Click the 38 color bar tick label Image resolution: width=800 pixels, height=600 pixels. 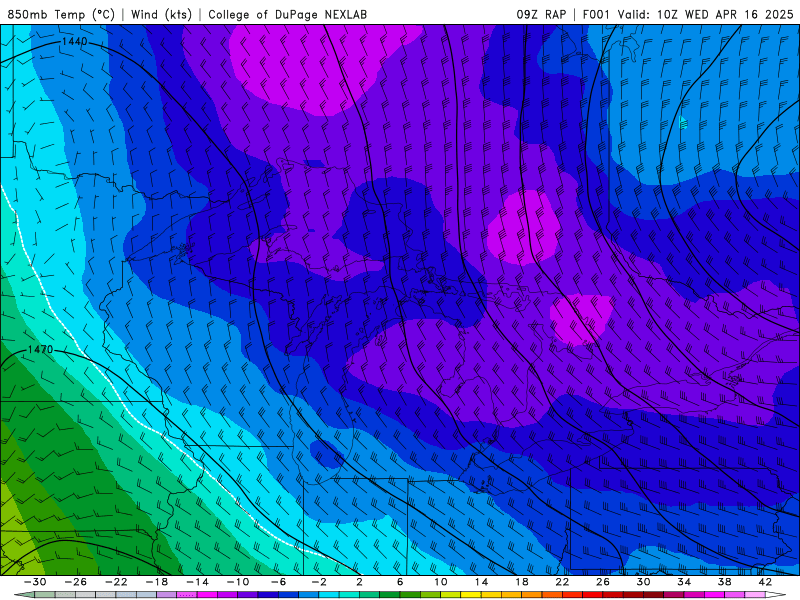point(724,582)
